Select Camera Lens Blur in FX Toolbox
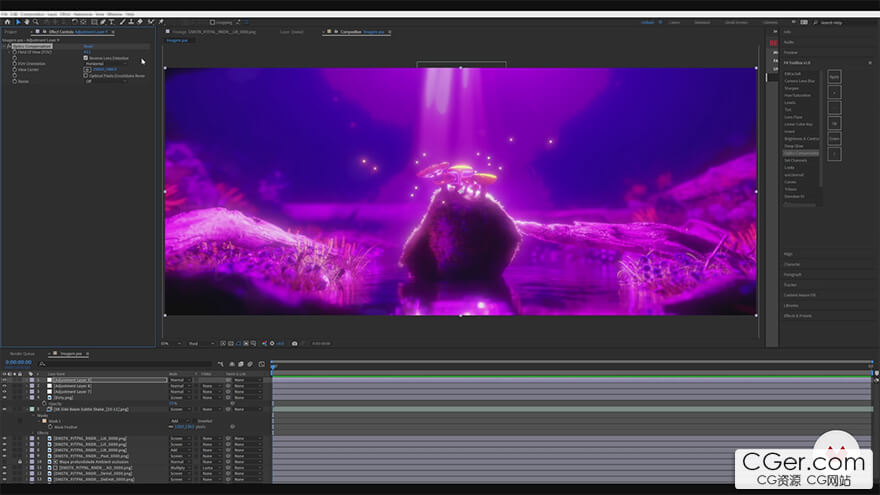This screenshot has height=495, width=880. (799, 81)
